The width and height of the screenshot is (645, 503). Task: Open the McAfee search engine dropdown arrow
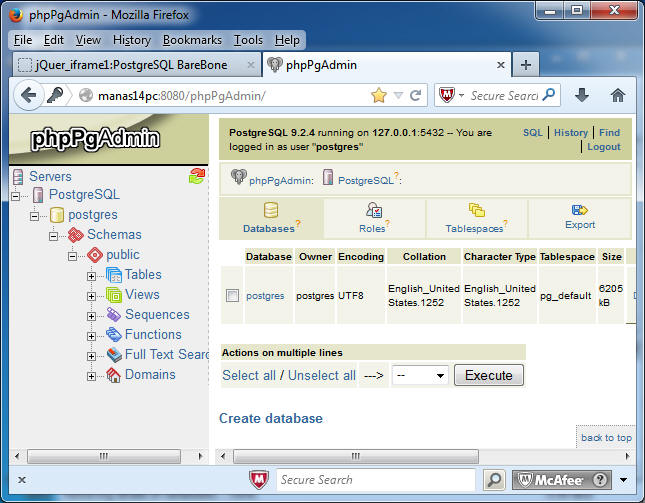click(x=461, y=96)
